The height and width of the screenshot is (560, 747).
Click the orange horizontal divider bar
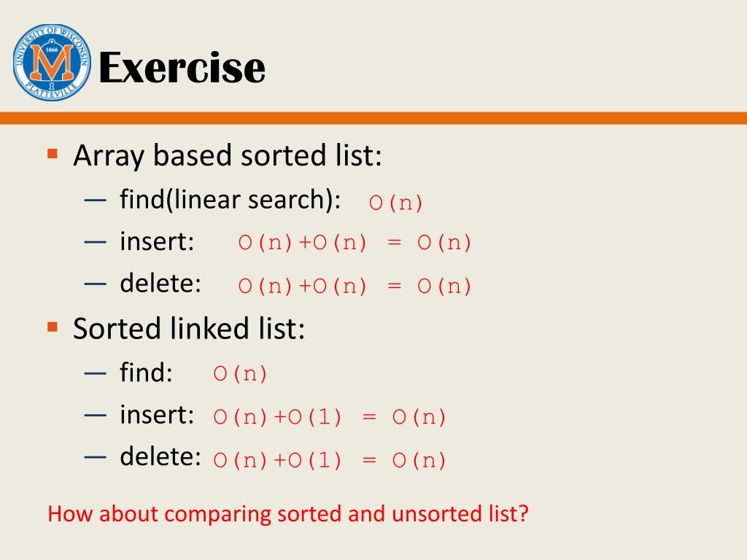click(373, 118)
